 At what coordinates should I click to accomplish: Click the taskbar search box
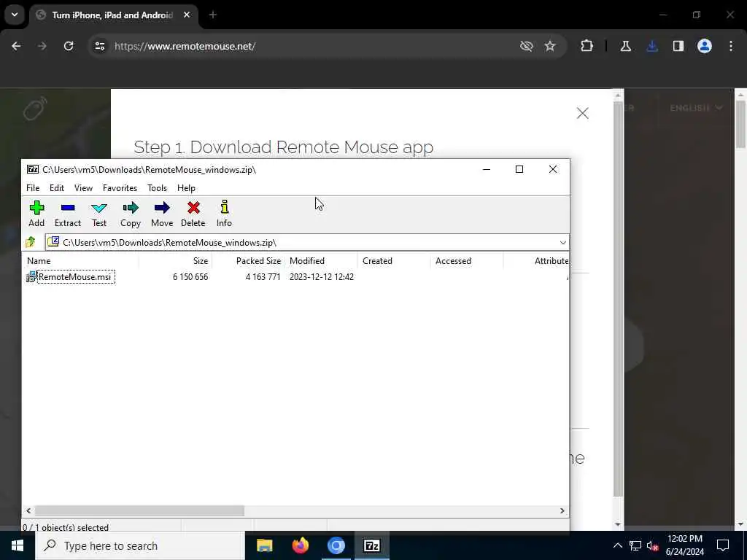coord(140,545)
